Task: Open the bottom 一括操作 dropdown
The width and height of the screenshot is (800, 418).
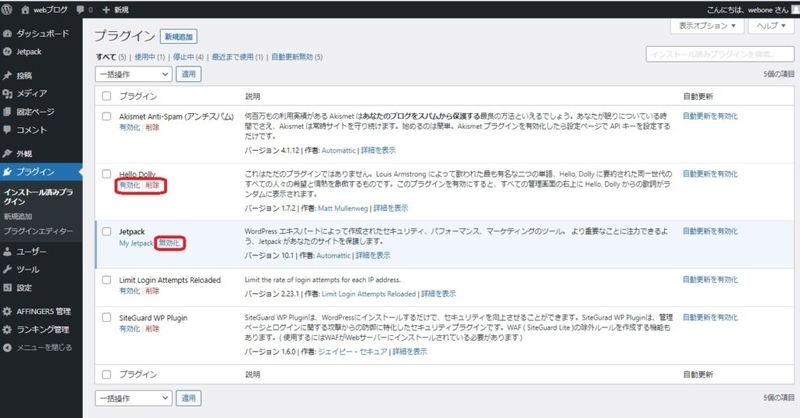Action: click(x=134, y=398)
